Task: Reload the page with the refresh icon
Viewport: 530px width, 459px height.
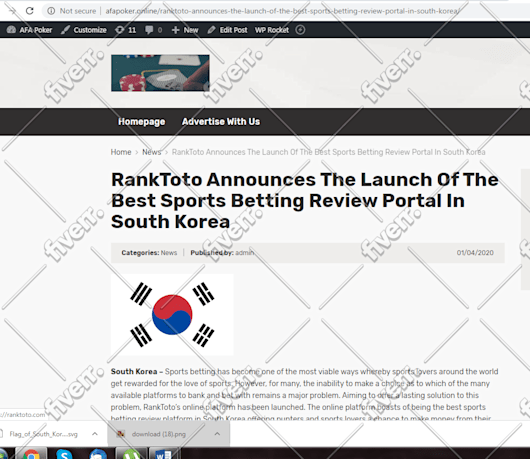Action: (30, 11)
